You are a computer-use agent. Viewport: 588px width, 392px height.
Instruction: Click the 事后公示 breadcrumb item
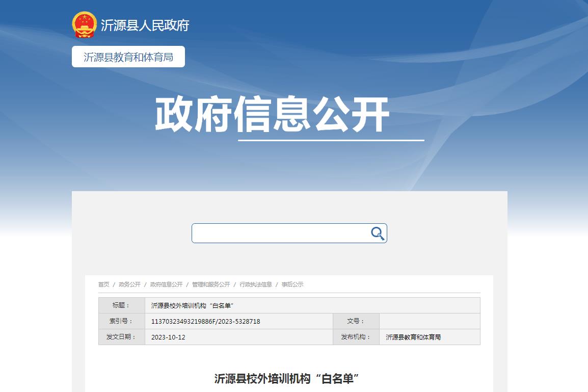292,284
